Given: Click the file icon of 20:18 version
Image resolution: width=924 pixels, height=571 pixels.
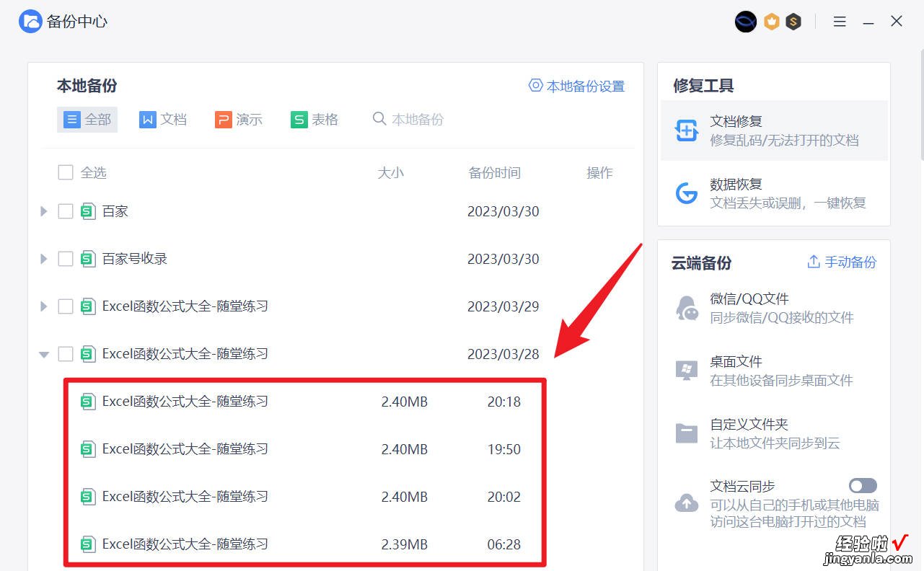Looking at the screenshot, I should [88, 402].
